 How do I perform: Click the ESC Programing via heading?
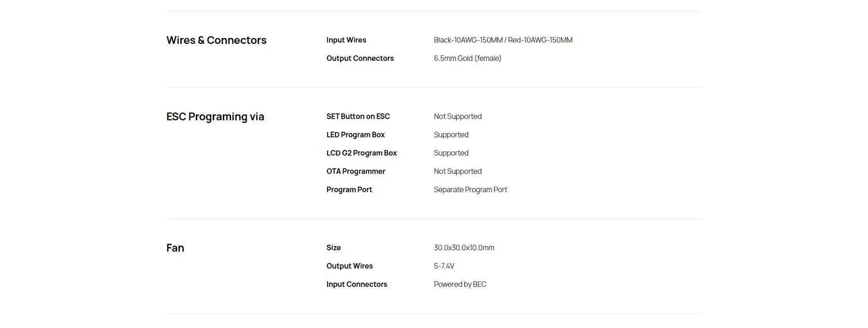(x=215, y=117)
